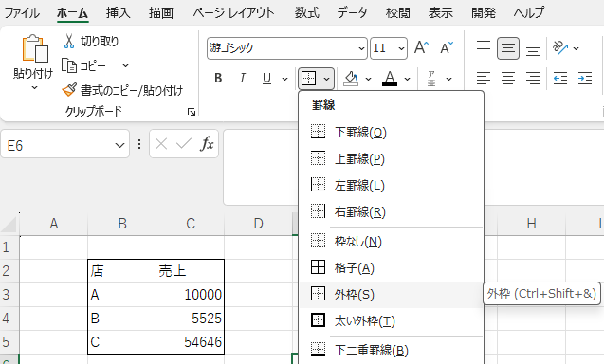Align text to the bottom of the cell
Image resolution: width=604 pixels, height=364 pixels.
pyautogui.click(x=533, y=50)
